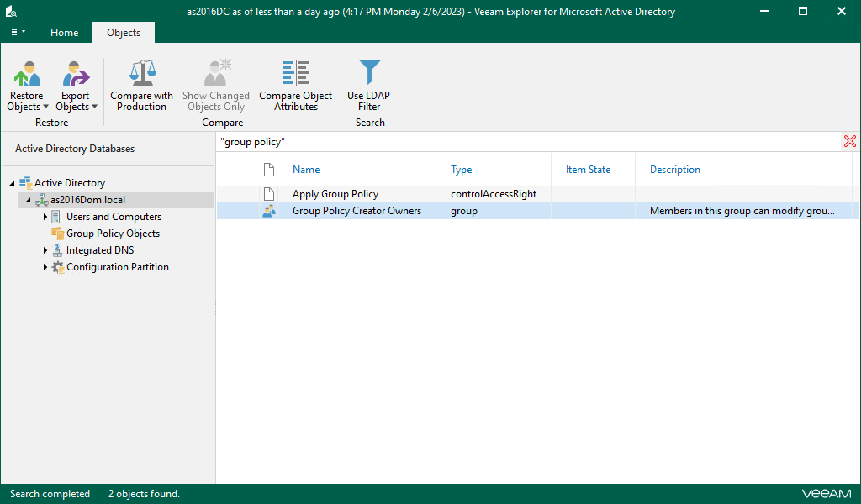Click the search field containing "group policy"
Image resolution: width=861 pixels, height=504 pixels.
pos(521,142)
